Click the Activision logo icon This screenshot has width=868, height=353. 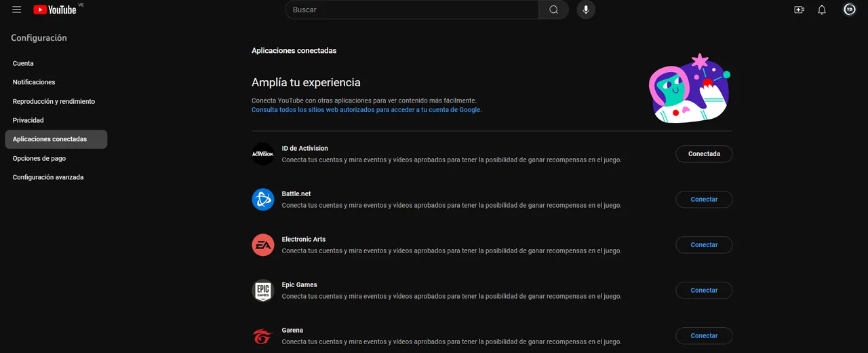[263, 154]
